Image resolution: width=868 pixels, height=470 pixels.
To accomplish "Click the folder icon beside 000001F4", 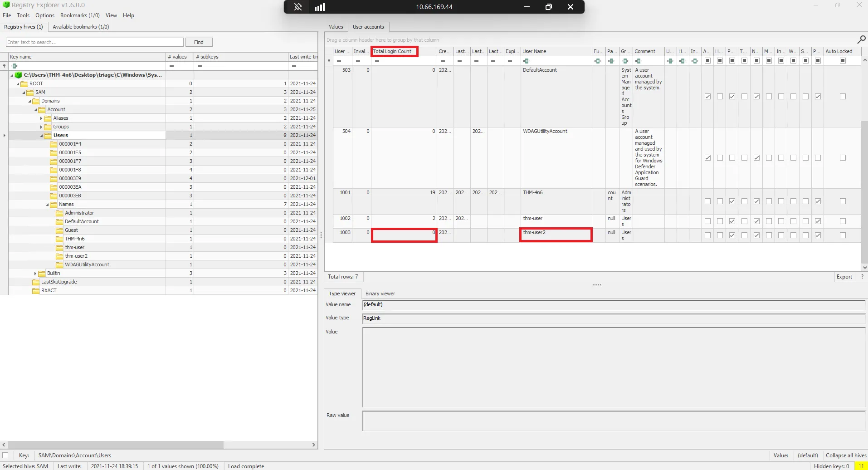I will (54, 144).
